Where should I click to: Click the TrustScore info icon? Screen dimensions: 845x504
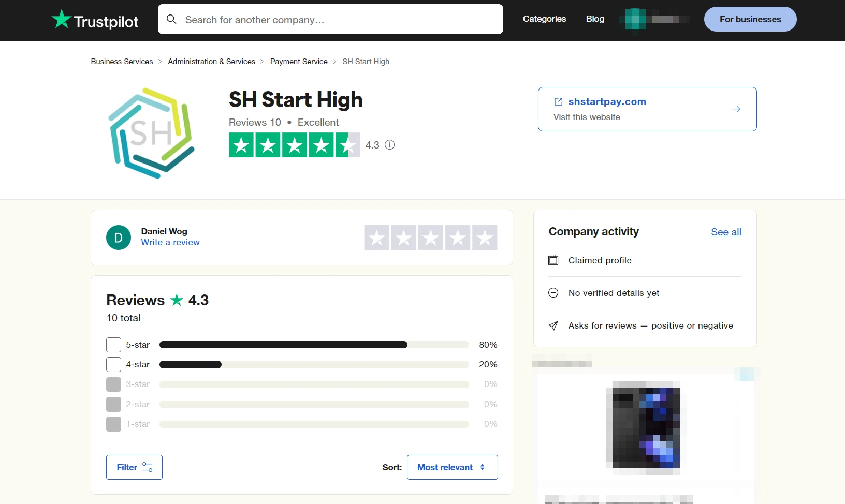tap(390, 145)
